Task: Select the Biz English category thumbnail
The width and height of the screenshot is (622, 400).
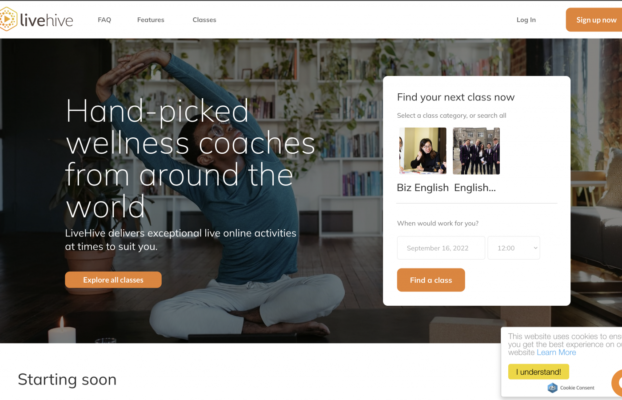Action: pos(422,151)
